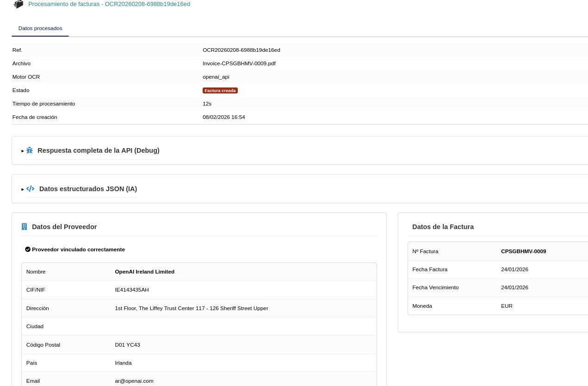Click the Factura creada status badge
Viewport: 588px width, 386px height.
point(220,91)
